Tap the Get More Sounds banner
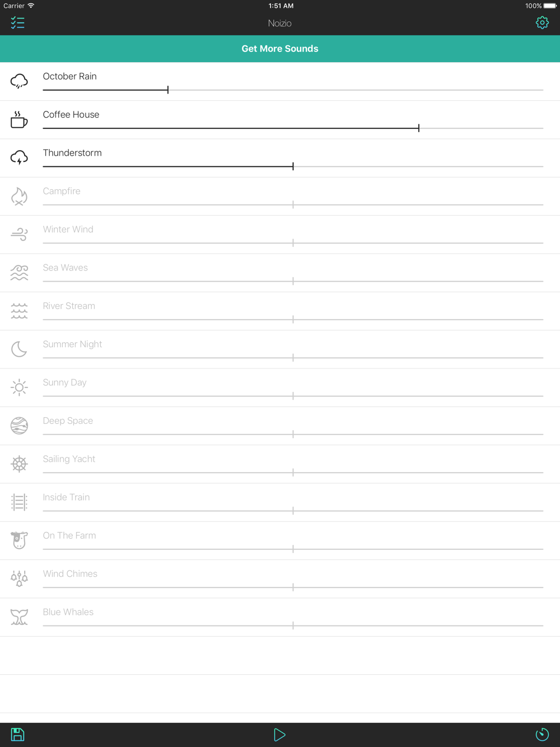Screen dimensions: 560x747 (x=280, y=49)
